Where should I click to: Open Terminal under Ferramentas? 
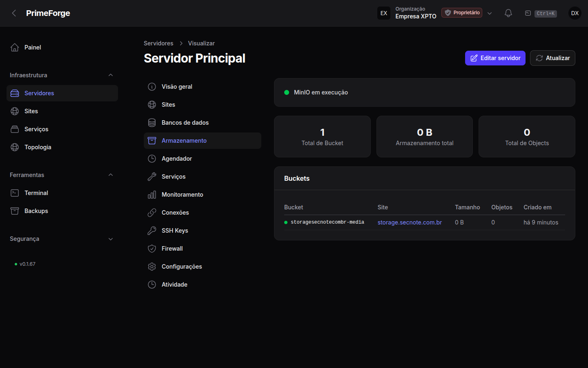pos(62,193)
